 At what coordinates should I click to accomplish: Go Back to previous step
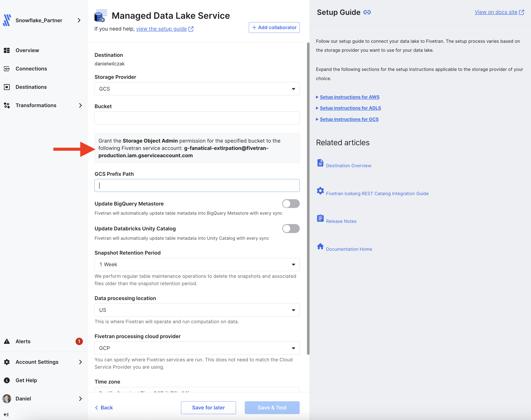[x=104, y=408]
